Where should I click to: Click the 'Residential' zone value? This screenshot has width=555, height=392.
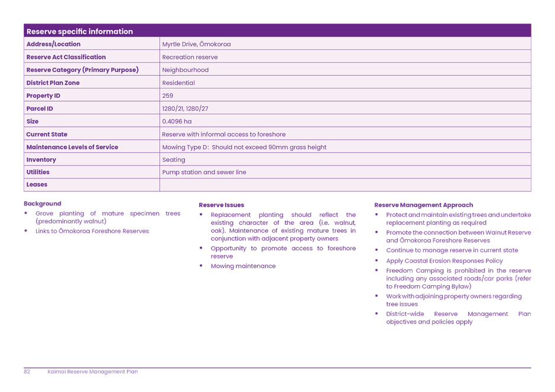178,83
